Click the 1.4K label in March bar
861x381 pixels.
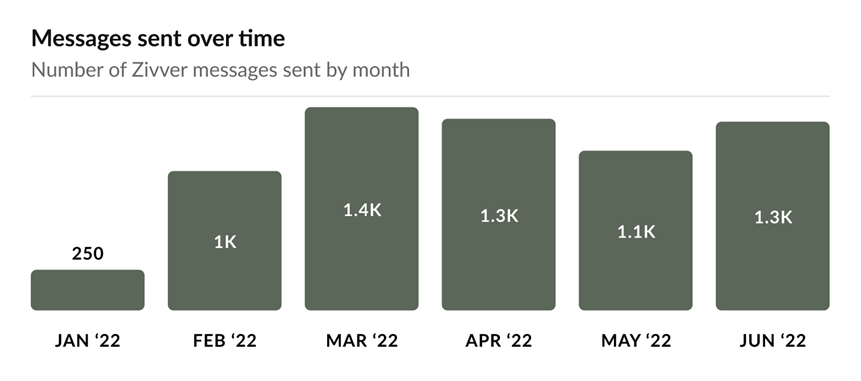362,210
